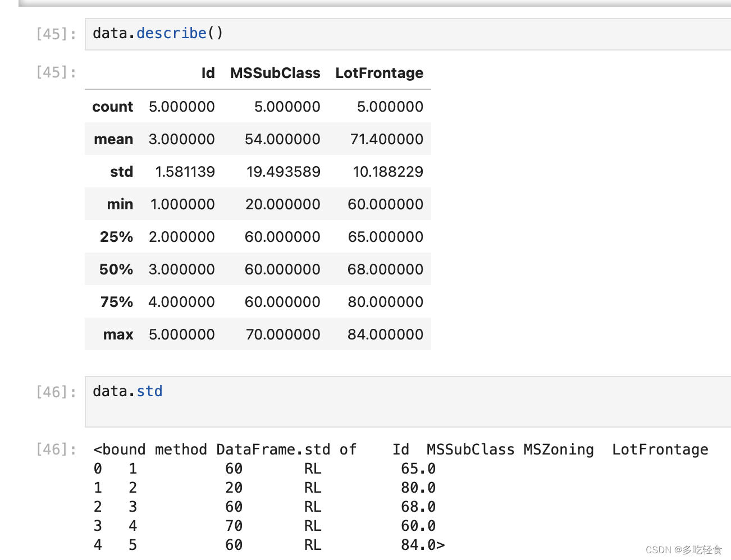Click the 25% value 65.000000
The height and width of the screenshot is (560, 731).
[386, 237]
